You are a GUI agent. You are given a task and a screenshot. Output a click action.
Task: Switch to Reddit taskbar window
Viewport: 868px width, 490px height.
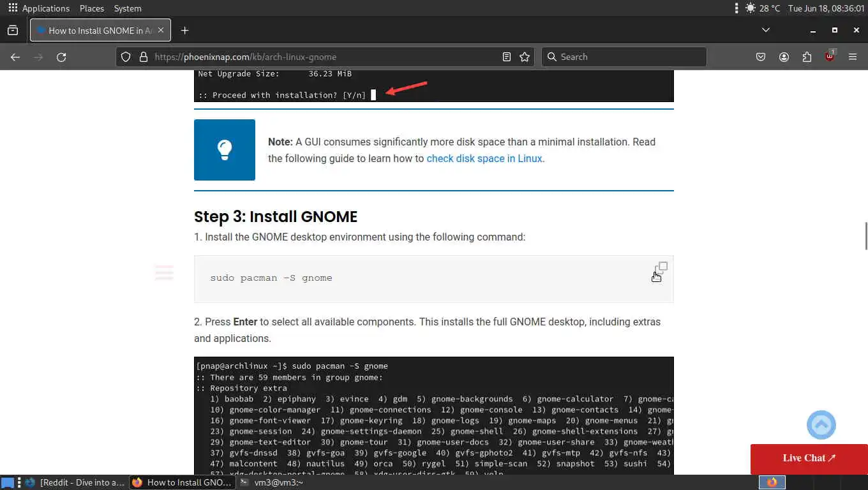pyautogui.click(x=75, y=482)
